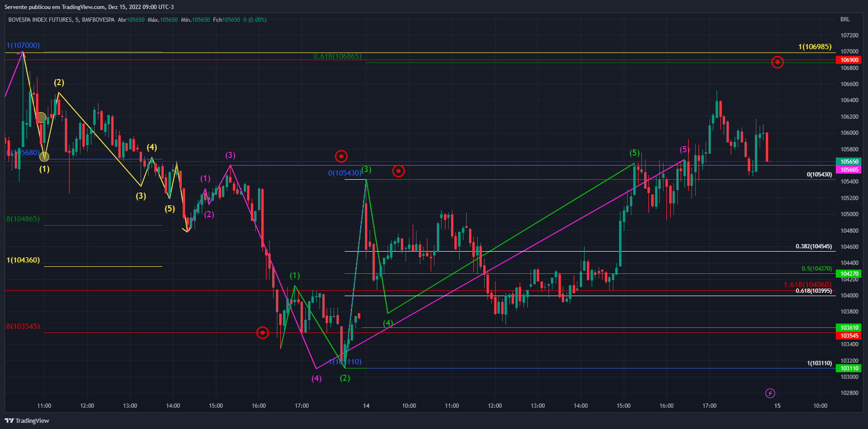The image size is (868, 429).
Task: Click the red 103545 price label
Action: tap(850, 336)
